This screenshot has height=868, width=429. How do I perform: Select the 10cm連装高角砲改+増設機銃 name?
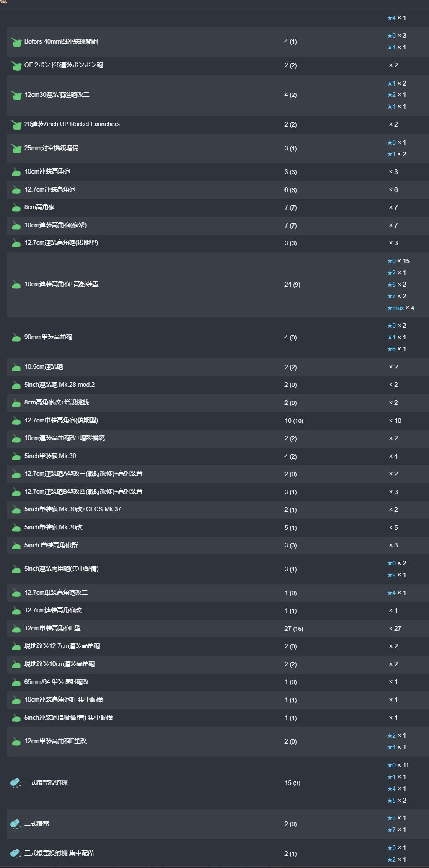point(65,438)
